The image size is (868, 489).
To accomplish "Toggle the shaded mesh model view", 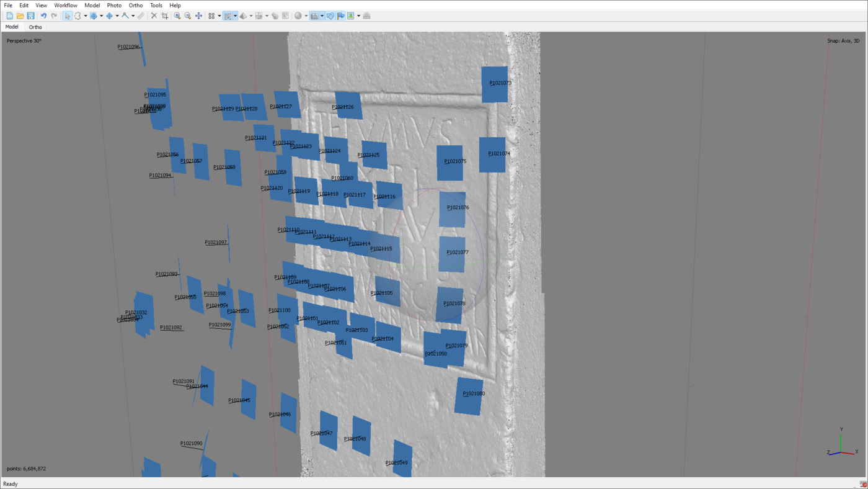I will (x=243, y=16).
